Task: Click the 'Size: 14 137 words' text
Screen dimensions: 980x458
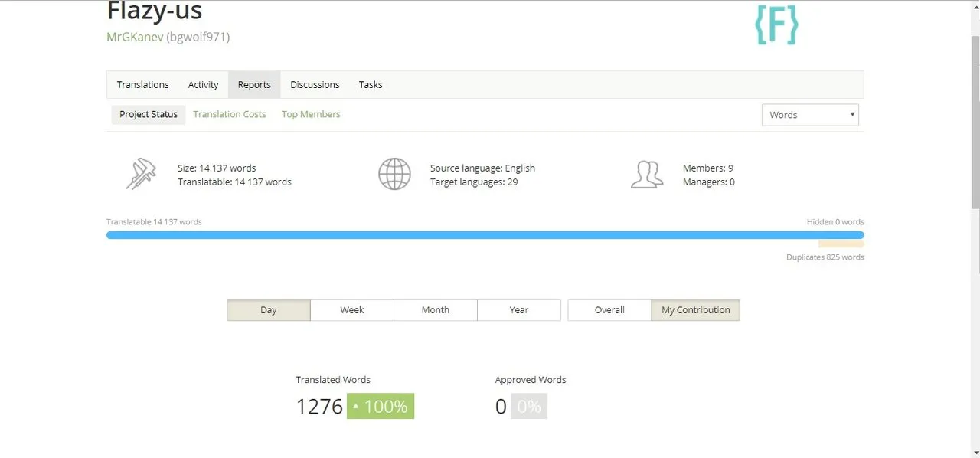Action: 217,168
